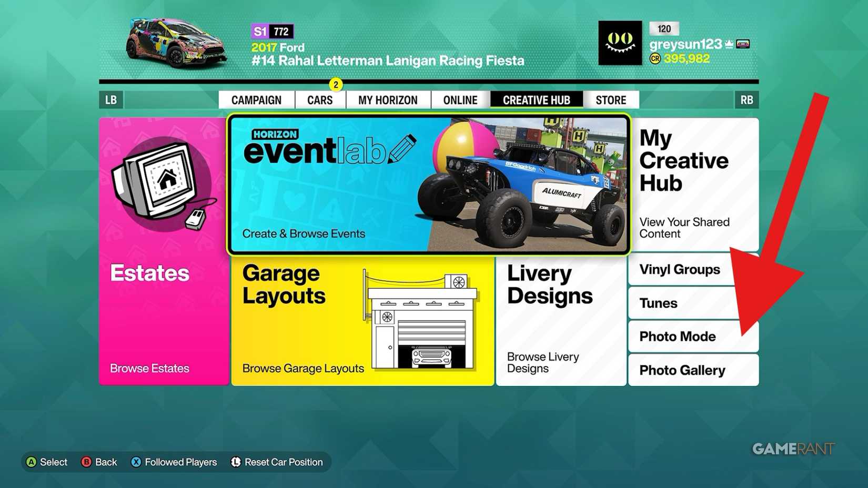The image size is (868, 488).
Task: Click the Select label in the hint bar
Action: click(54, 462)
